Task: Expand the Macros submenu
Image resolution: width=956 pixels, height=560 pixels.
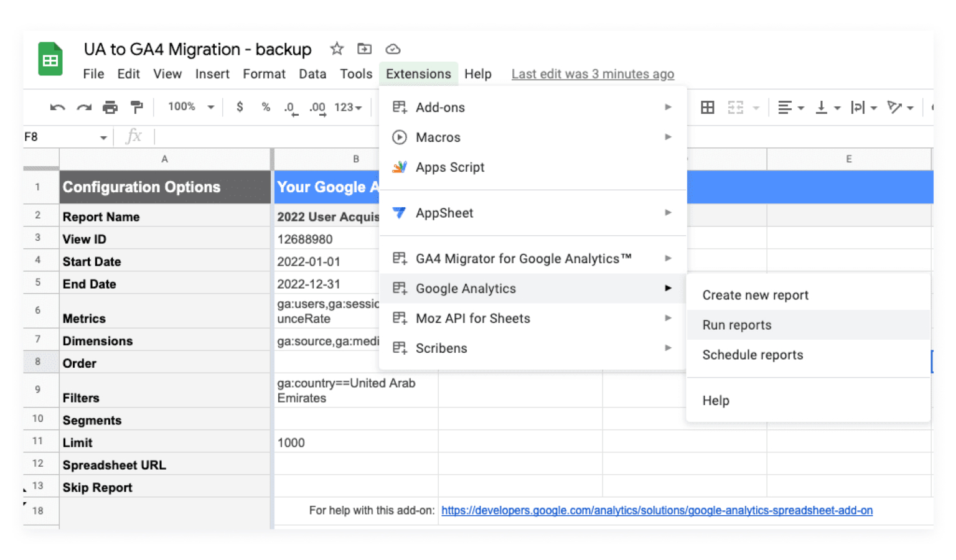Action: pyautogui.click(x=532, y=137)
